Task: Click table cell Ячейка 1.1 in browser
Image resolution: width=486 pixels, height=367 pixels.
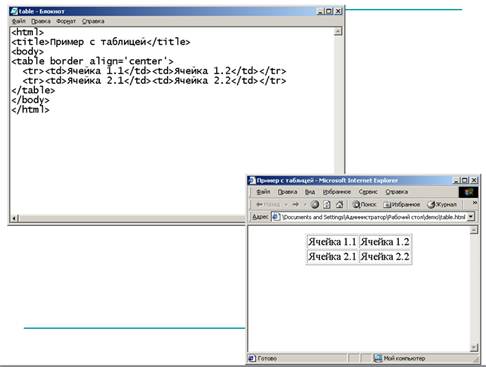Action: pos(332,242)
